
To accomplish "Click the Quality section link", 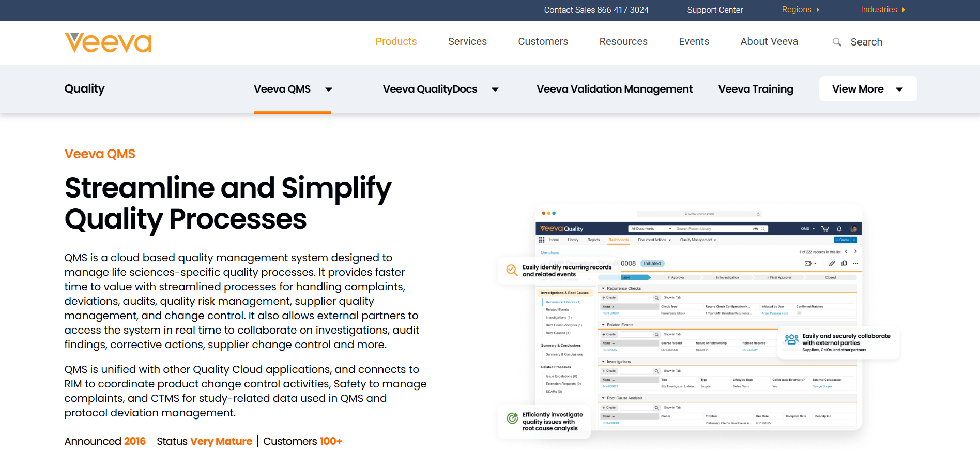I will [84, 89].
